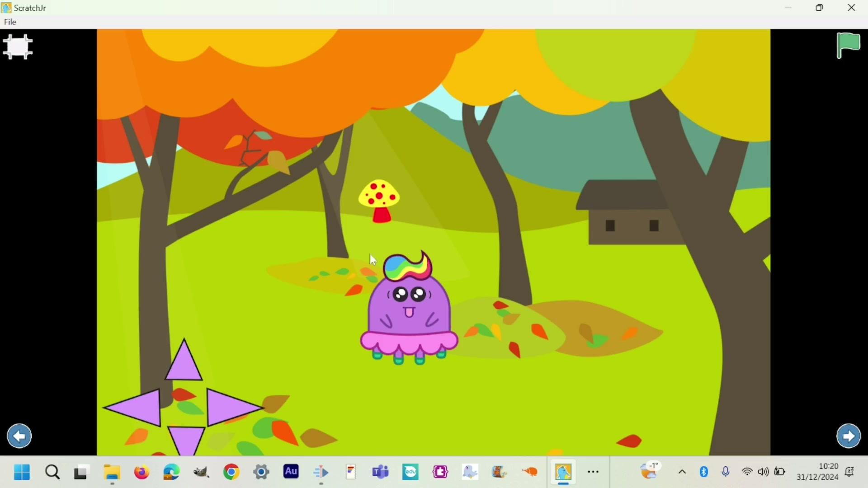Click the yellow spotted mushroom sprite
Viewport: 868px width, 488px height.
pyautogui.click(x=380, y=200)
